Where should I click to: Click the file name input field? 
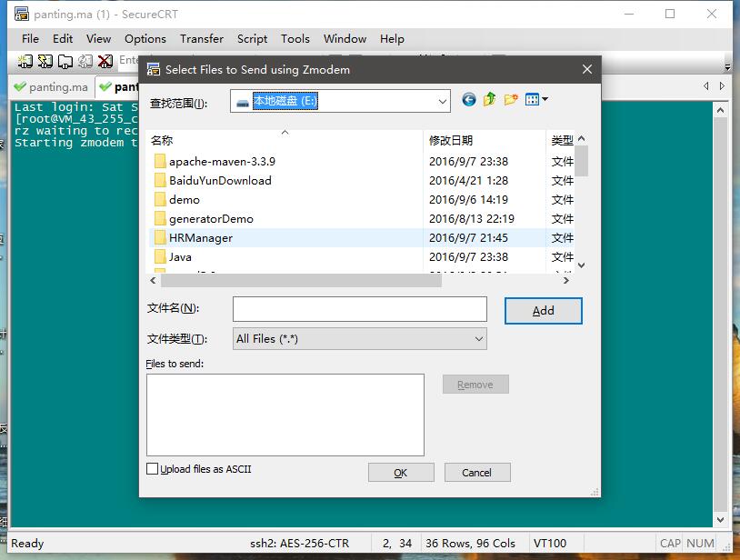(360, 309)
